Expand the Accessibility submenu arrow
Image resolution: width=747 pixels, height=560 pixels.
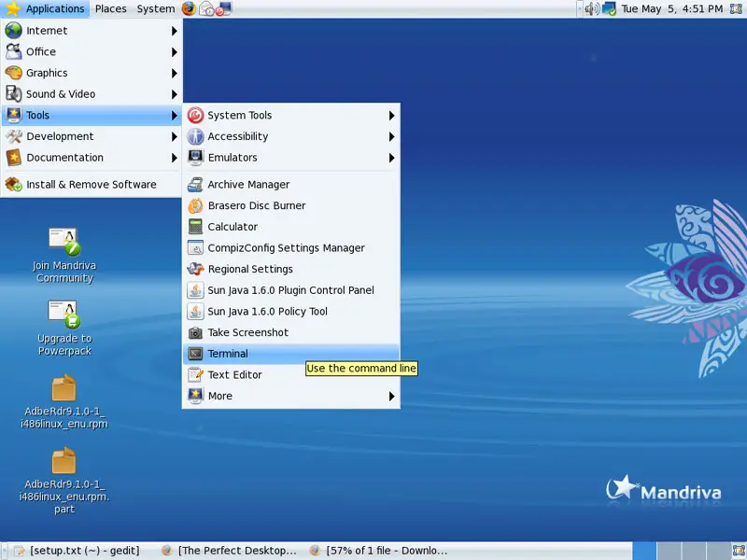pos(391,136)
